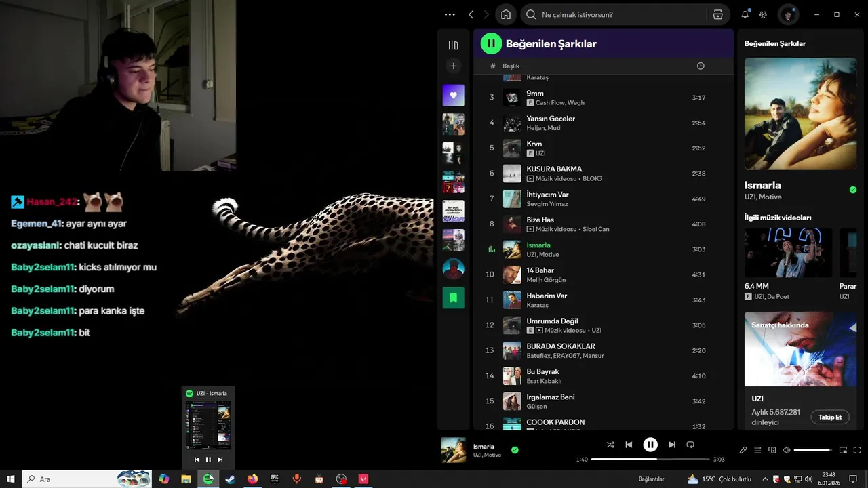868x488 pixels.
Task: Mute with the speaker volume icon
Action: 786,450
